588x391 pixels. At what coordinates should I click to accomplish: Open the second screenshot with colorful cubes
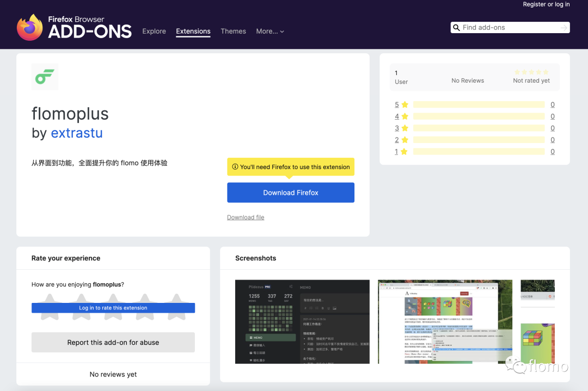[445, 322]
